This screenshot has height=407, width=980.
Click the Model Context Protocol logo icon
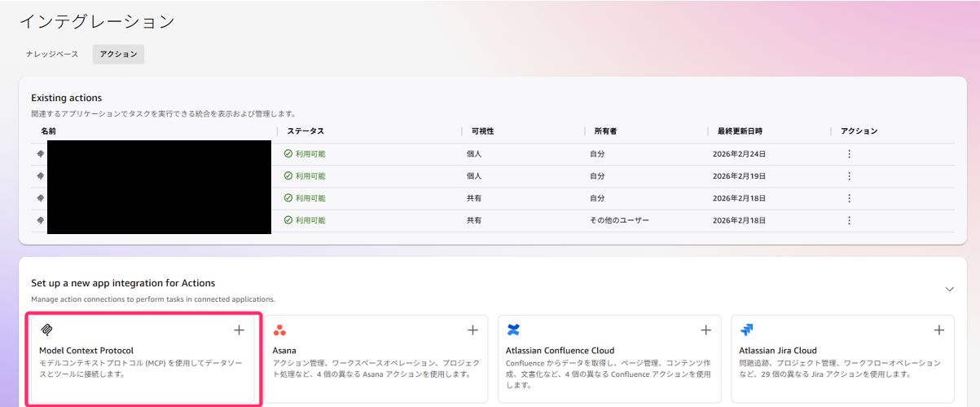tap(46, 330)
